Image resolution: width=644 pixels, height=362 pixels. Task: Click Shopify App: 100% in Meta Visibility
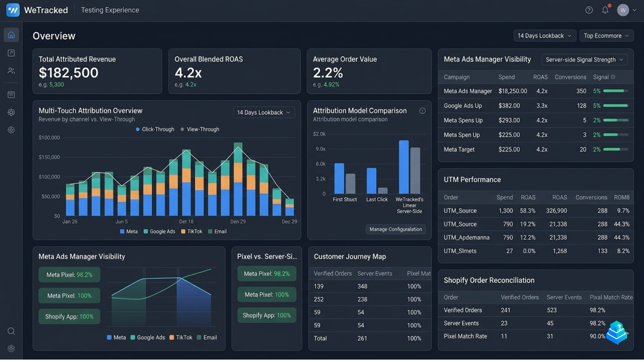(69, 317)
